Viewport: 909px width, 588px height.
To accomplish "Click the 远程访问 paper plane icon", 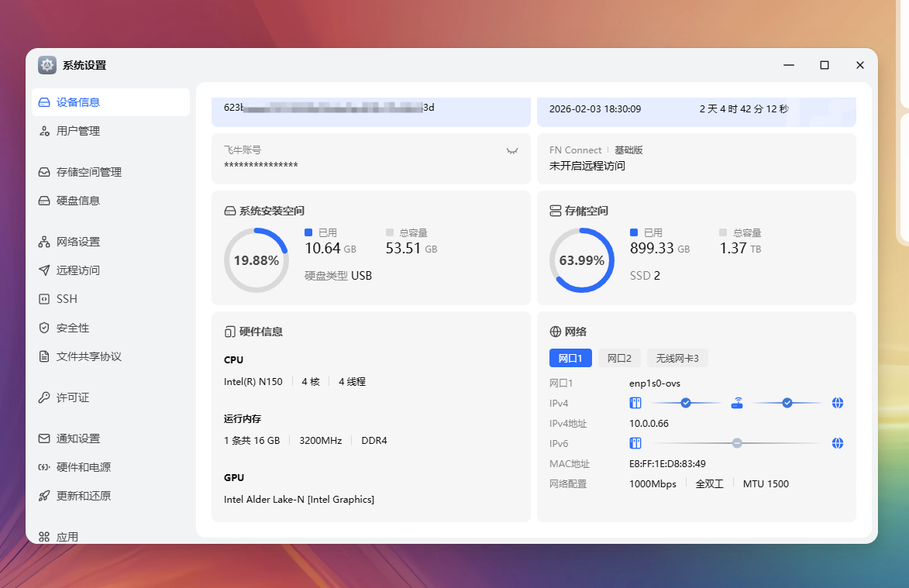I will (44, 270).
